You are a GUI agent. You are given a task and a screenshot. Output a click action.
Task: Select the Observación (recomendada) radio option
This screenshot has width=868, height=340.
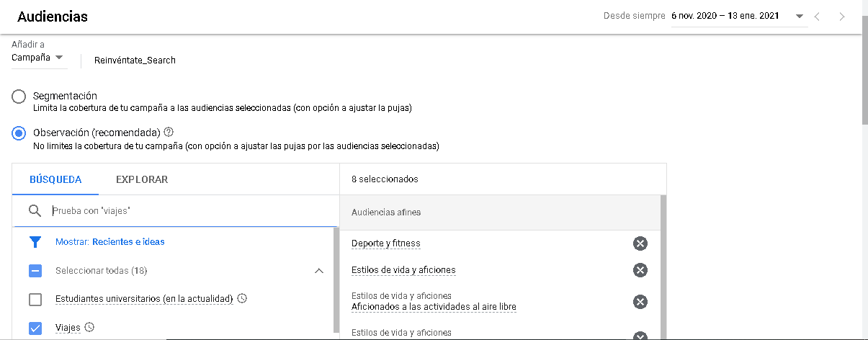click(19, 133)
